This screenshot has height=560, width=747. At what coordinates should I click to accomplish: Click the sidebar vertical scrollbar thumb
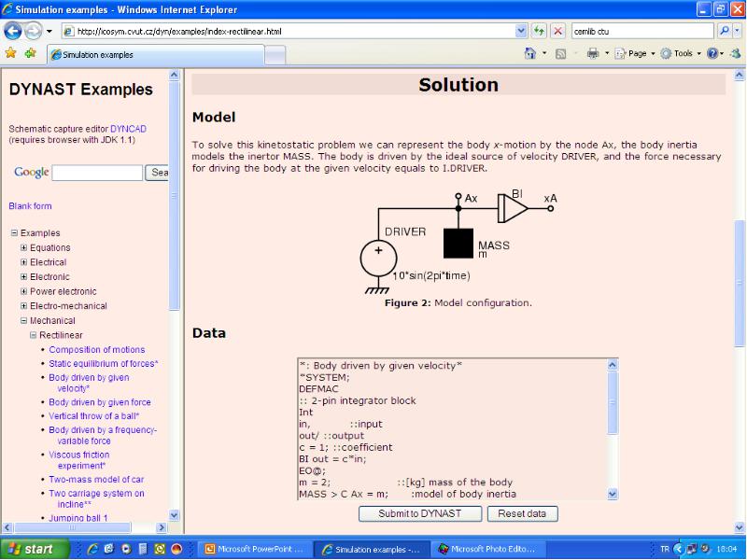[174, 195]
